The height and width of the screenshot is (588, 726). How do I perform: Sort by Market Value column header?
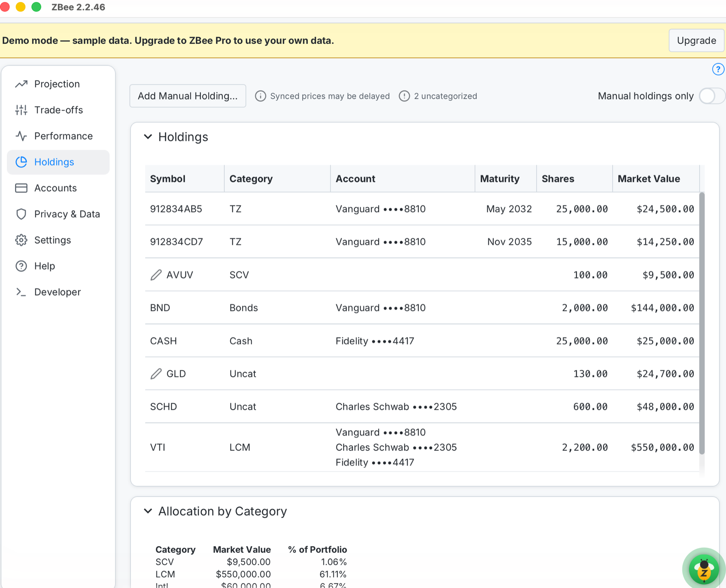coord(656,179)
